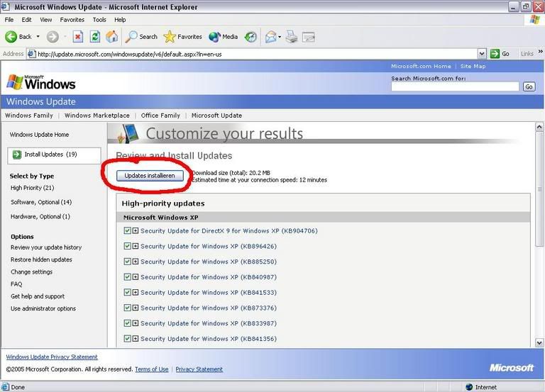Click the scrollbar down arrow
The width and height of the screenshot is (545, 392).
tap(539, 342)
